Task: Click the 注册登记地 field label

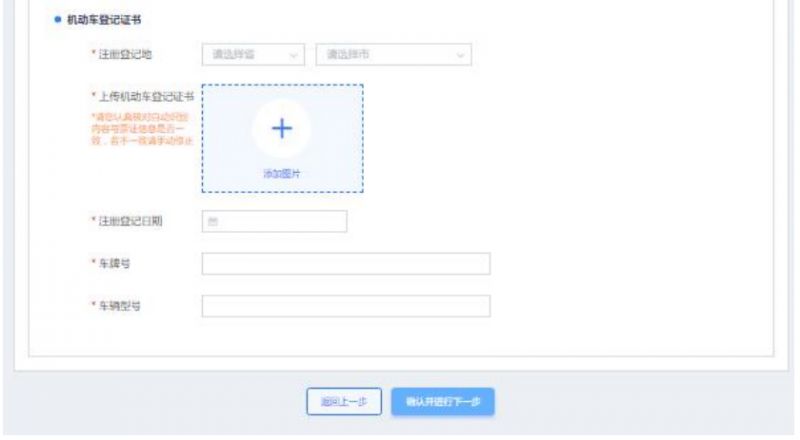Action: 125,54
